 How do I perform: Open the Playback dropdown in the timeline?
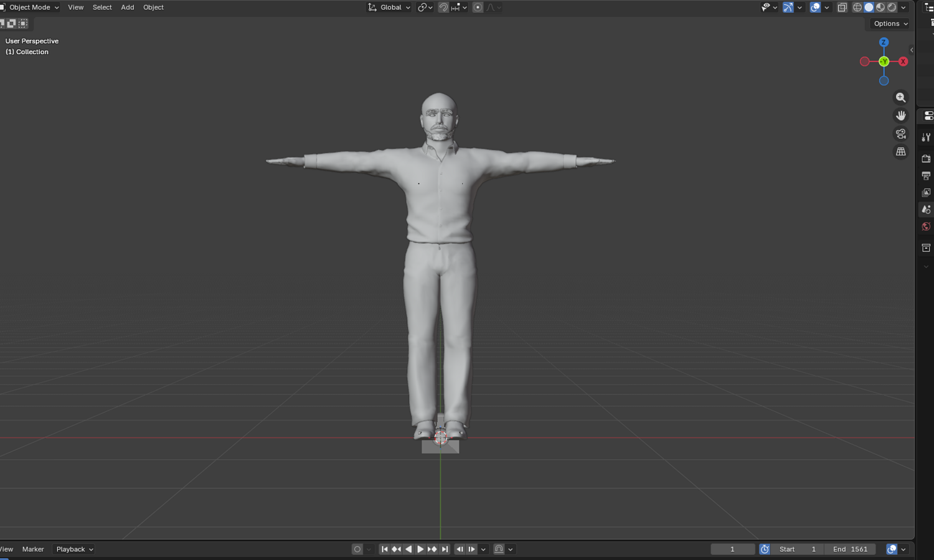coord(74,549)
